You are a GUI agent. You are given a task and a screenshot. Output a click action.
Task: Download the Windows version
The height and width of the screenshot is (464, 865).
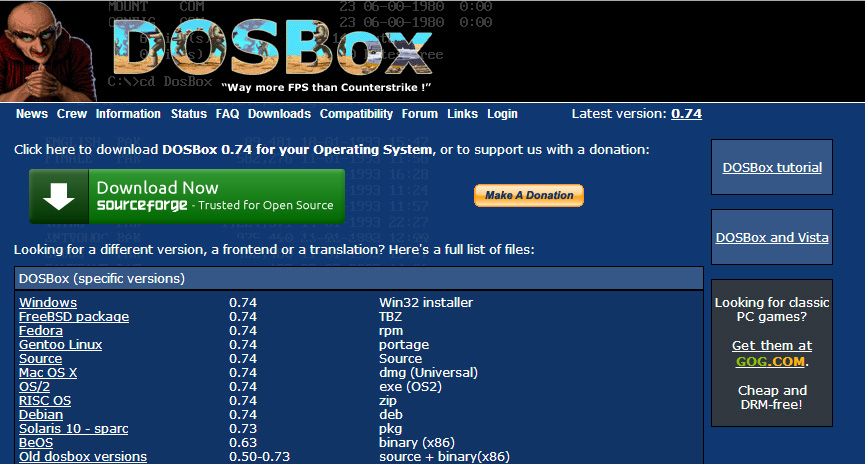point(48,302)
